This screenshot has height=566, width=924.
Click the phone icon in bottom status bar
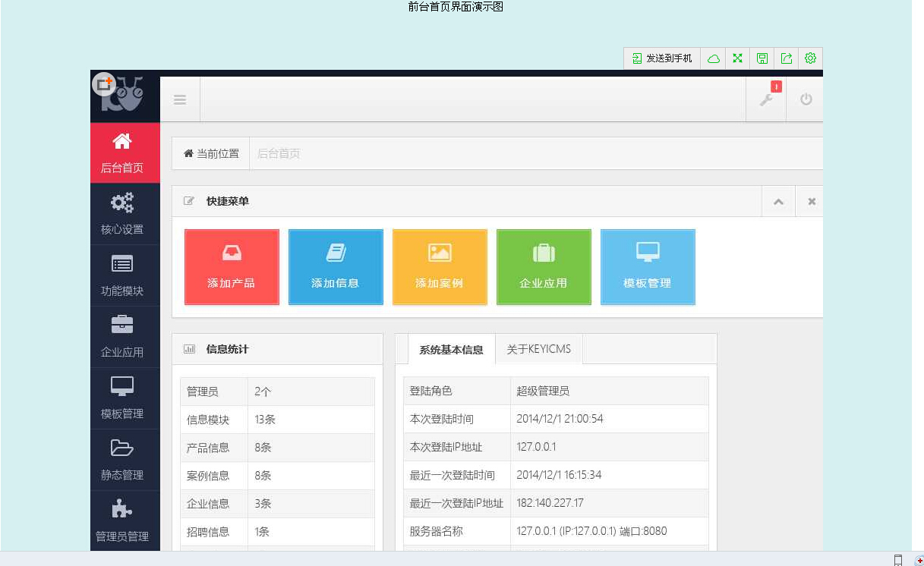(x=898, y=560)
